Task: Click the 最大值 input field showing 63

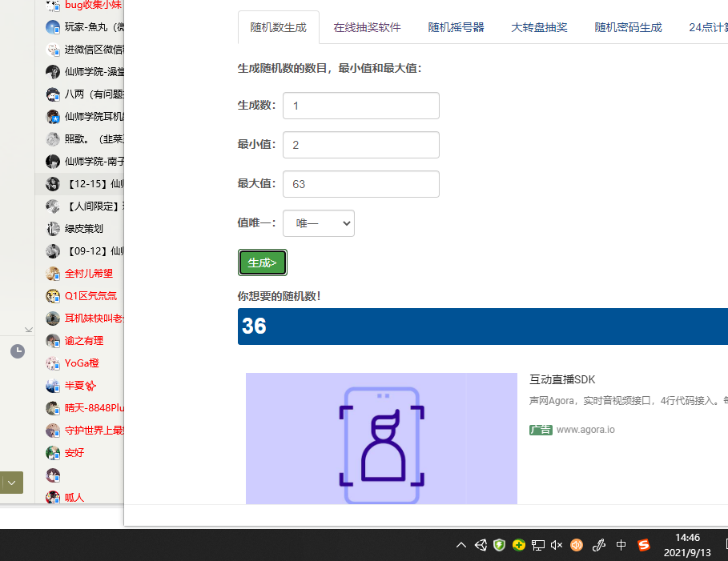Action: click(361, 184)
